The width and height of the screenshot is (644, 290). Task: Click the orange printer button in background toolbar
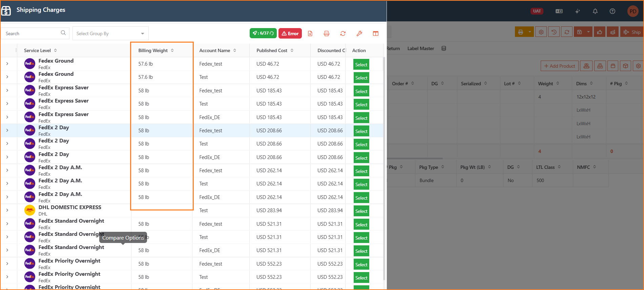click(521, 32)
